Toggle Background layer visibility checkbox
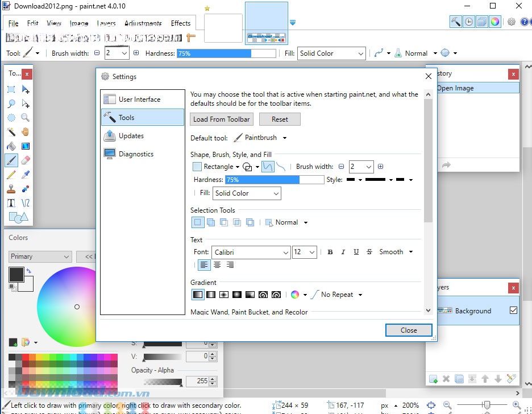Screen dimensions: 532x414 (513, 310)
